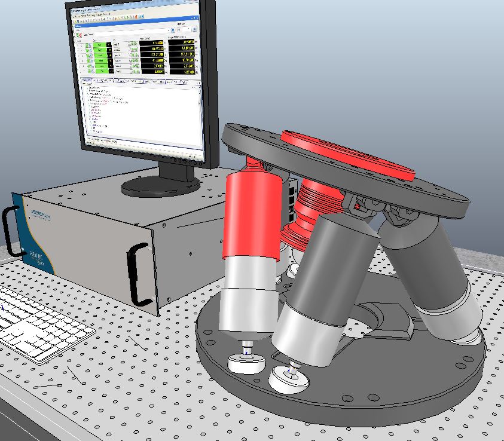Click the bottom green axis status indicator
Screen dimensions: 504x441
103,71
